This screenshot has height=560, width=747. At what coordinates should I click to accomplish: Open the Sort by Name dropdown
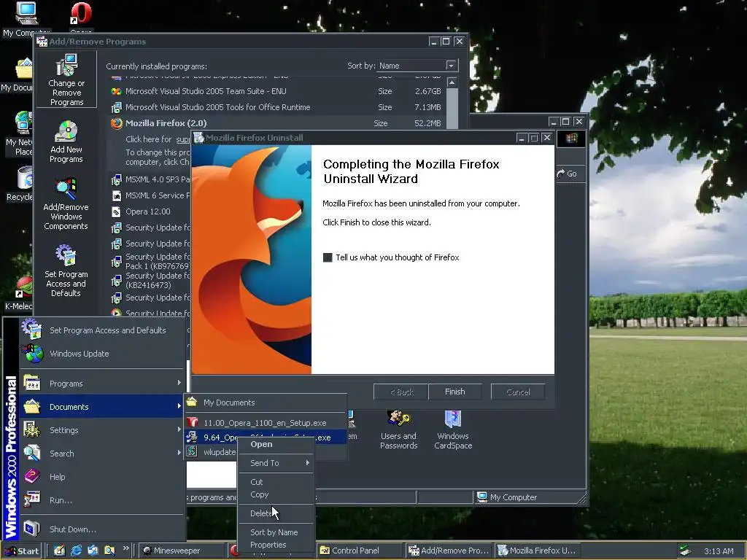[451, 65]
